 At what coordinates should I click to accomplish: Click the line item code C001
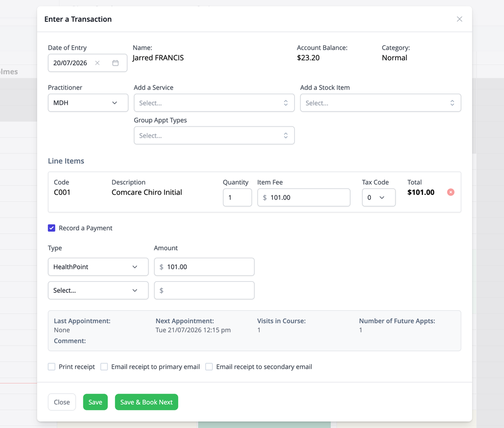click(62, 192)
